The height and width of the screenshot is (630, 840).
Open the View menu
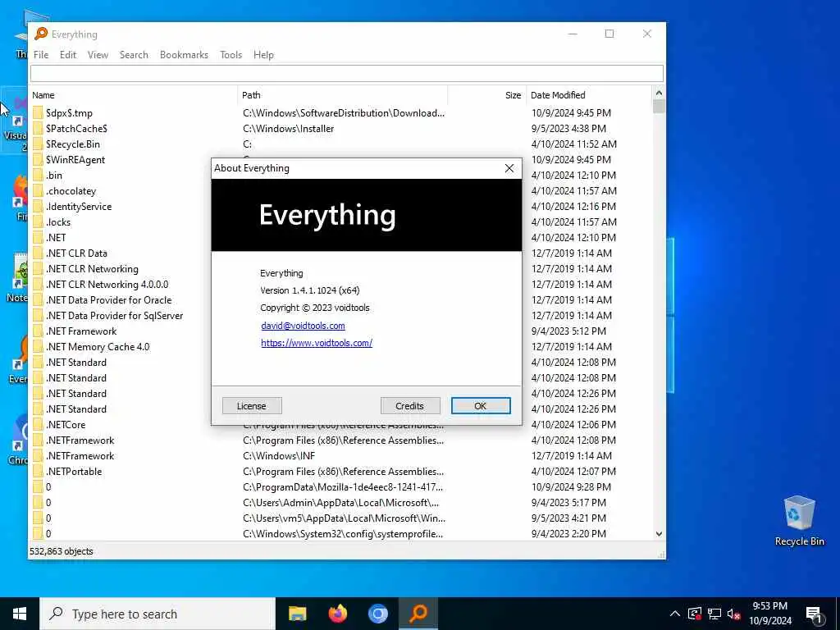click(98, 55)
